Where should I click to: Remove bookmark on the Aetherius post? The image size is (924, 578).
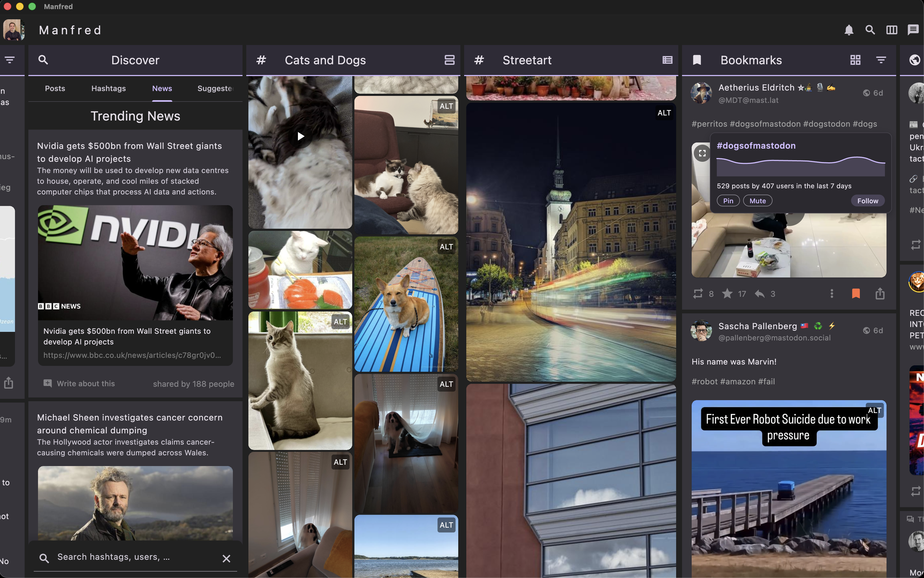(856, 294)
